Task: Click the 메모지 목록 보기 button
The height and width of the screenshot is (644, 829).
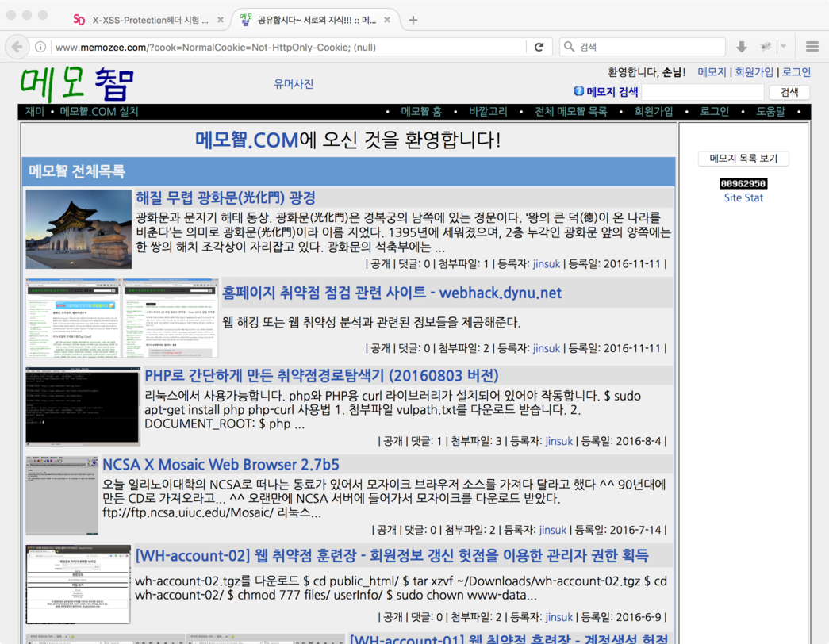Action: [x=743, y=159]
